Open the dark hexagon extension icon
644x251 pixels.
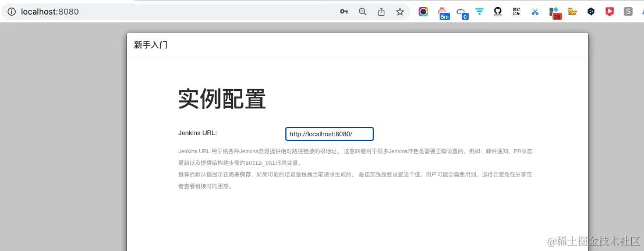[x=590, y=12]
